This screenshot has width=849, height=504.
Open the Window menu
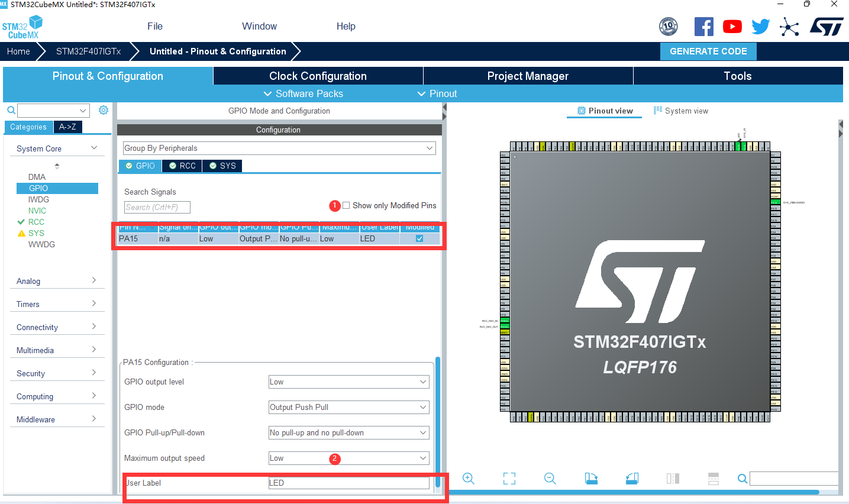coord(259,26)
